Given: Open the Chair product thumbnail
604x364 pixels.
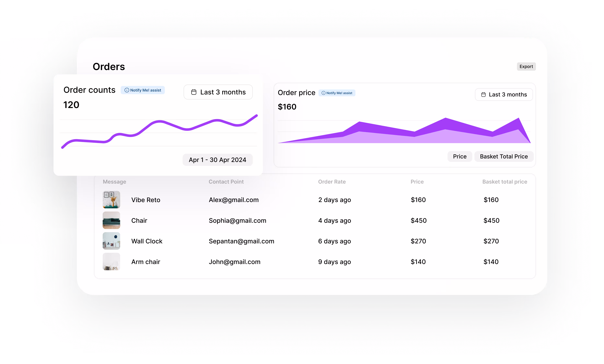Looking at the screenshot, I should coord(111,220).
